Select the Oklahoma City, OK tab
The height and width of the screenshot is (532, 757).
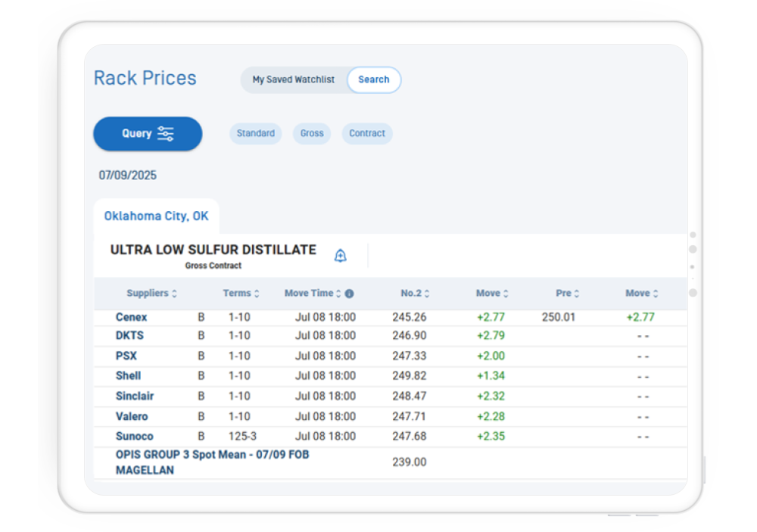pyautogui.click(x=156, y=216)
